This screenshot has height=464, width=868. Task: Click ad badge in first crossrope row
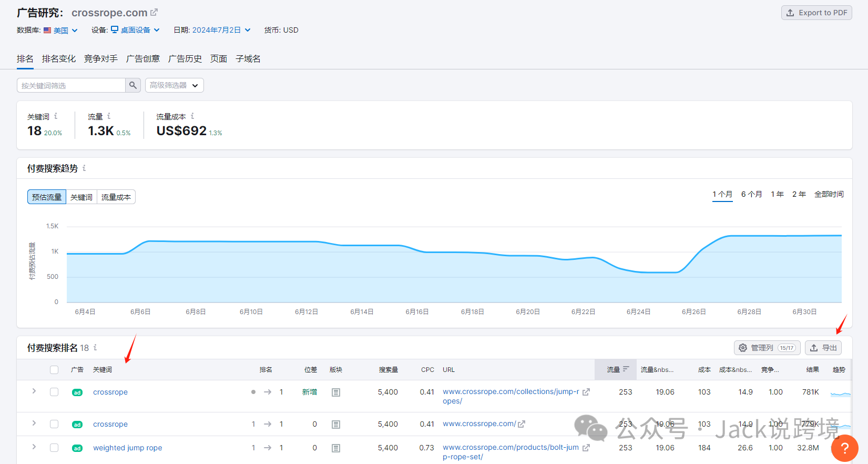[77, 392]
